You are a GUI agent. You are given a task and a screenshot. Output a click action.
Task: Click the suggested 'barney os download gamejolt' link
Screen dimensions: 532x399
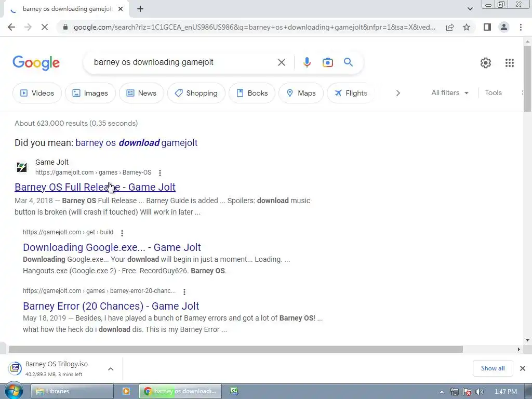[x=137, y=142]
